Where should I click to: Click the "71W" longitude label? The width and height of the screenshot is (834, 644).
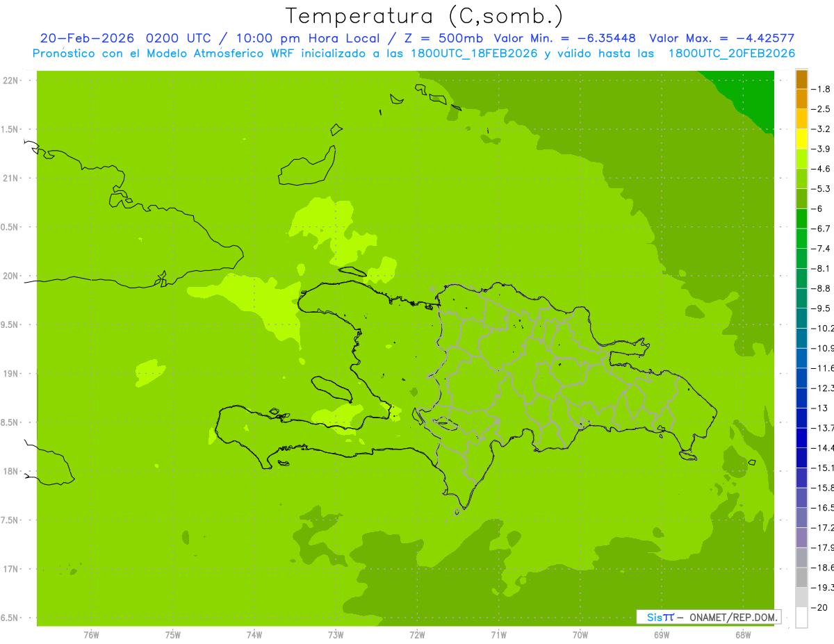click(498, 634)
